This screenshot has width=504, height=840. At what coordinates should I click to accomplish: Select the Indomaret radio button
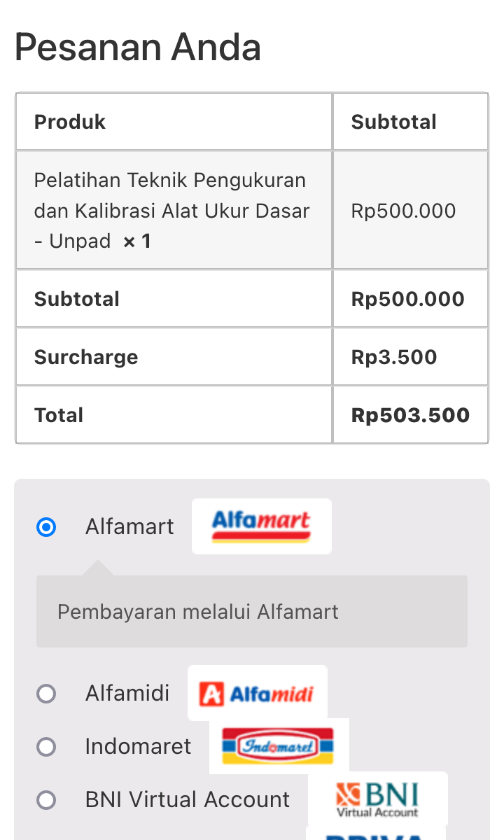pyautogui.click(x=46, y=747)
